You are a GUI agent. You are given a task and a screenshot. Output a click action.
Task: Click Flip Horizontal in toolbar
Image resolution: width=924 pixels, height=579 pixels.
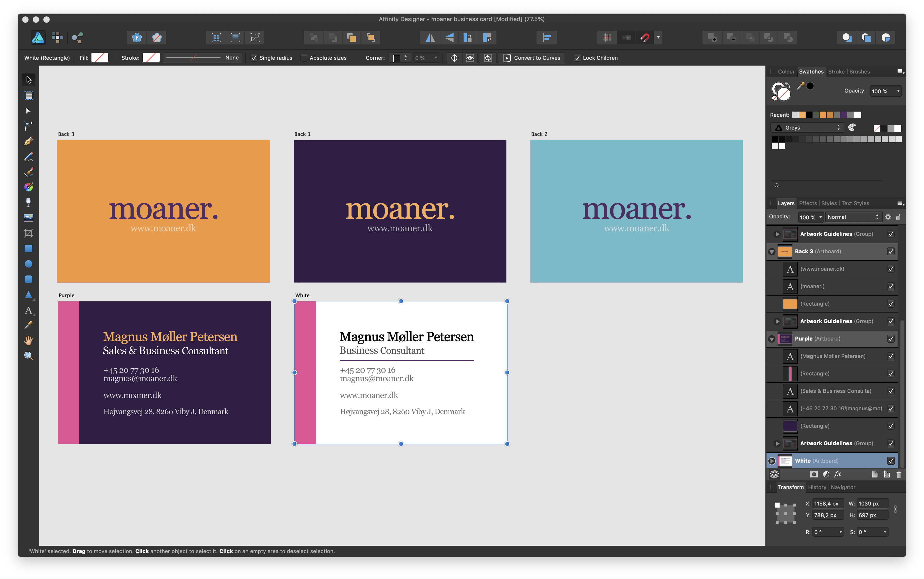tap(430, 38)
